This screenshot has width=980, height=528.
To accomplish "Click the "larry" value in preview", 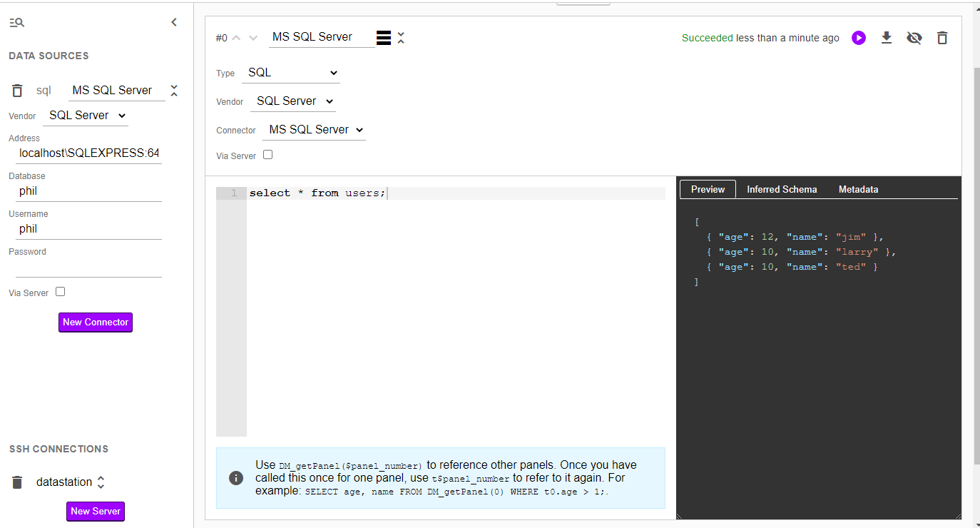I will click(857, 252).
